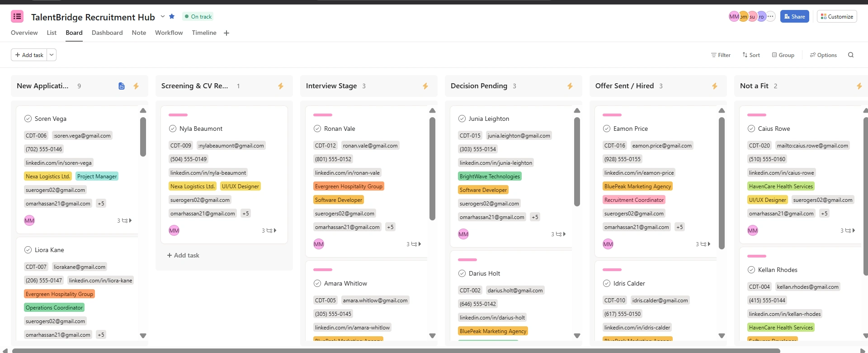The image size is (868, 353).
Task: Click the pink color bar on Eamon Price card
Action: (612, 115)
